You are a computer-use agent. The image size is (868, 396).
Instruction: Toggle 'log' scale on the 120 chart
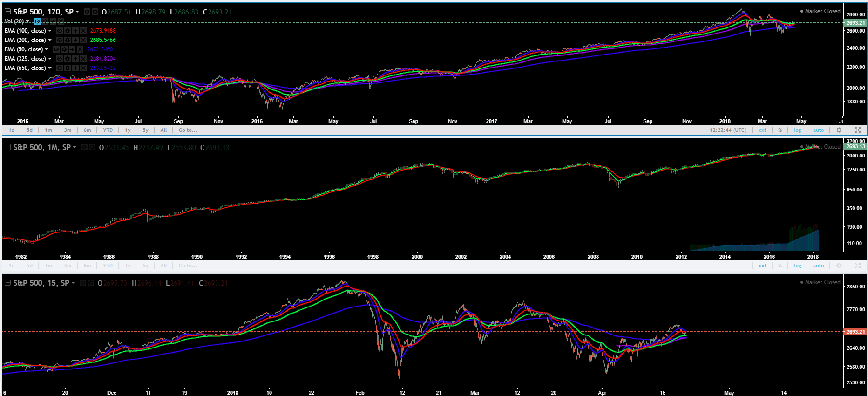tap(798, 130)
